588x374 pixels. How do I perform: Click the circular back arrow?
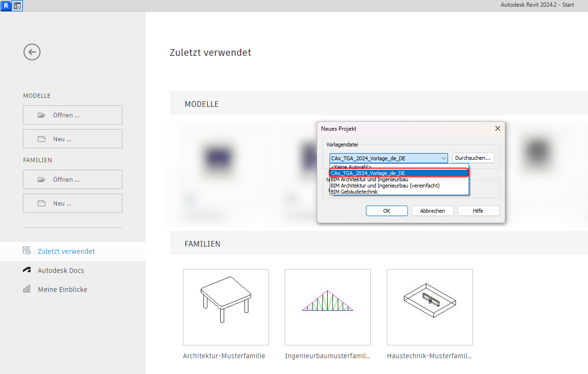32,52
